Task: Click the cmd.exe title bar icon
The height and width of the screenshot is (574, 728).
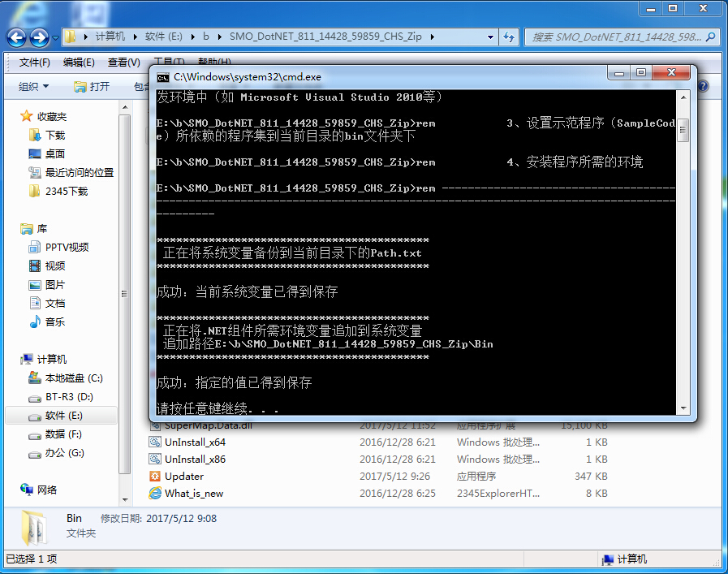Action: click(x=162, y=78)
